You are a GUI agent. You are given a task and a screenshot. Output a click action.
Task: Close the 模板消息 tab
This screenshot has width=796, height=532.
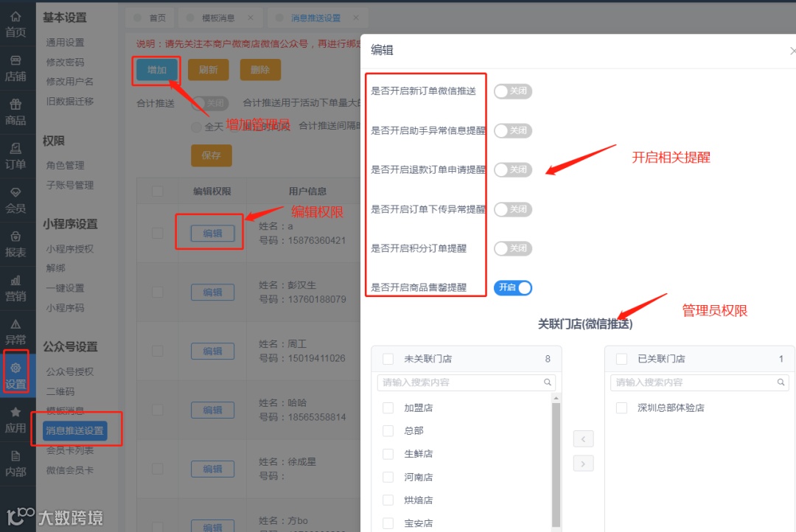click(x=251, y=18)
